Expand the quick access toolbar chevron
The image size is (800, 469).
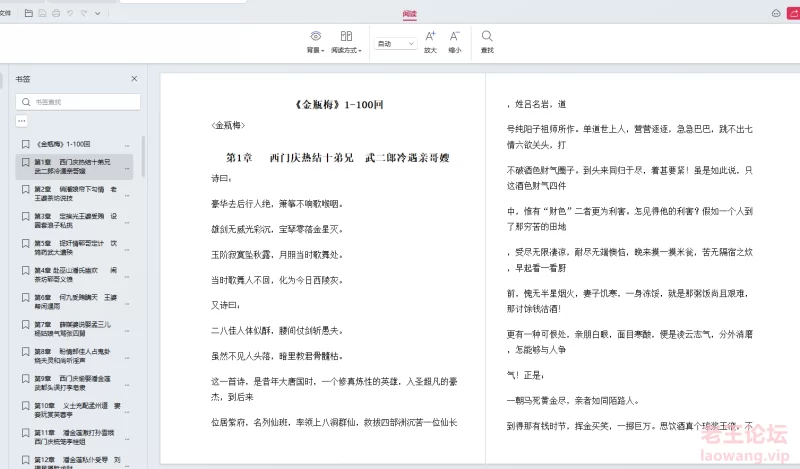97,13
